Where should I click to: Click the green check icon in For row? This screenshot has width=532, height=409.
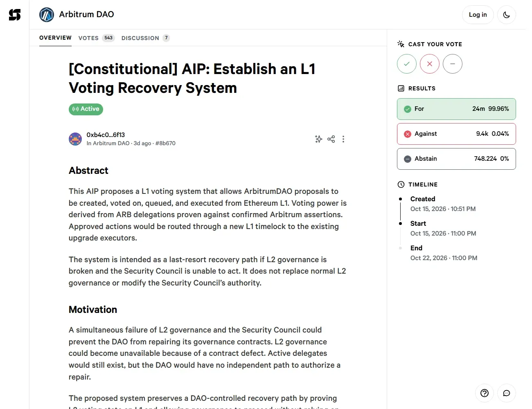click(x=408, y=109)
